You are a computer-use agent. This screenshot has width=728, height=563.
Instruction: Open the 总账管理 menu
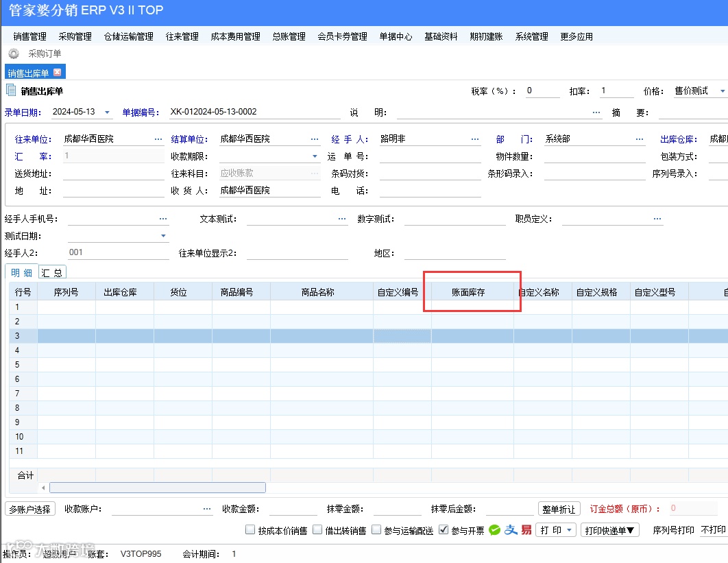289,37
